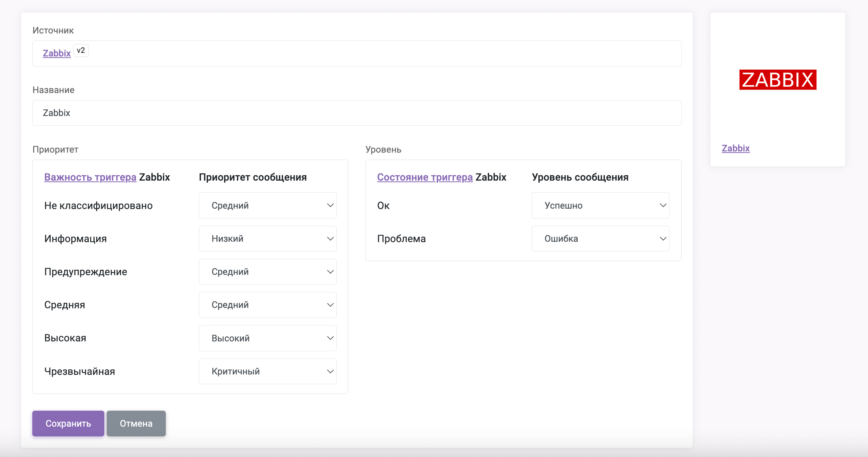
Task: Click the Уровень section label
Action: 383,149
